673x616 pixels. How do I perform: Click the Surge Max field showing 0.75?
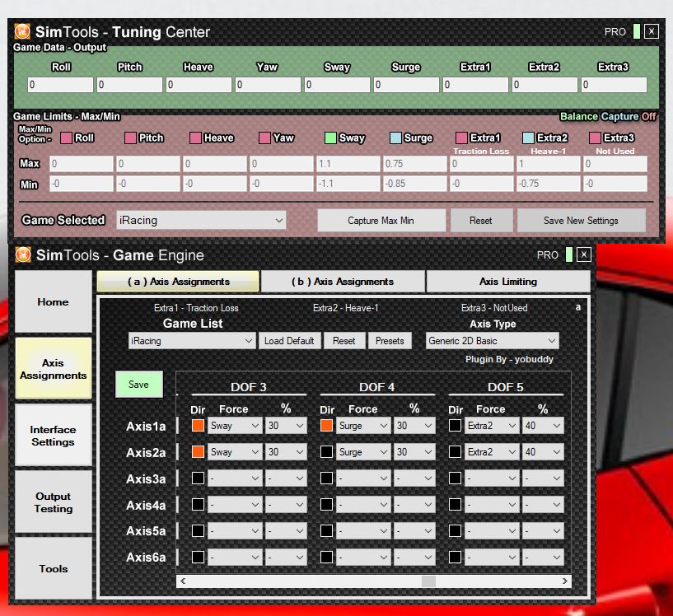(x=414, y=164)
